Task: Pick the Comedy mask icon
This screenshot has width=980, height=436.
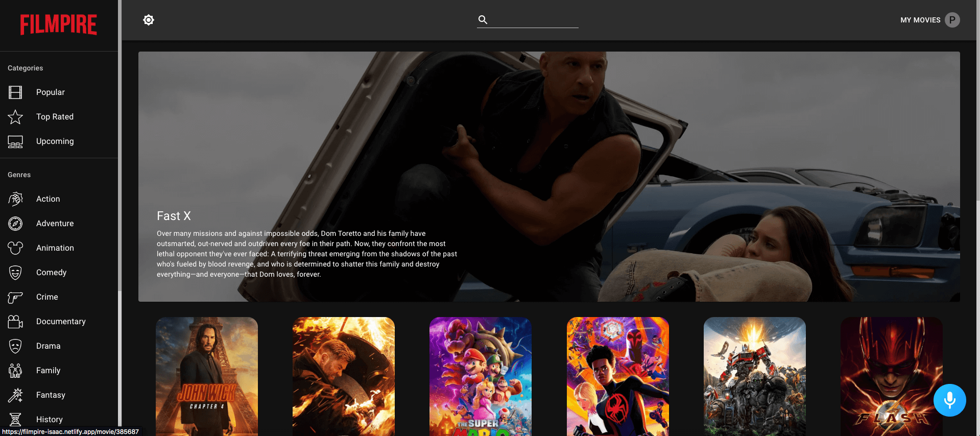Action: tap(15, 273)
